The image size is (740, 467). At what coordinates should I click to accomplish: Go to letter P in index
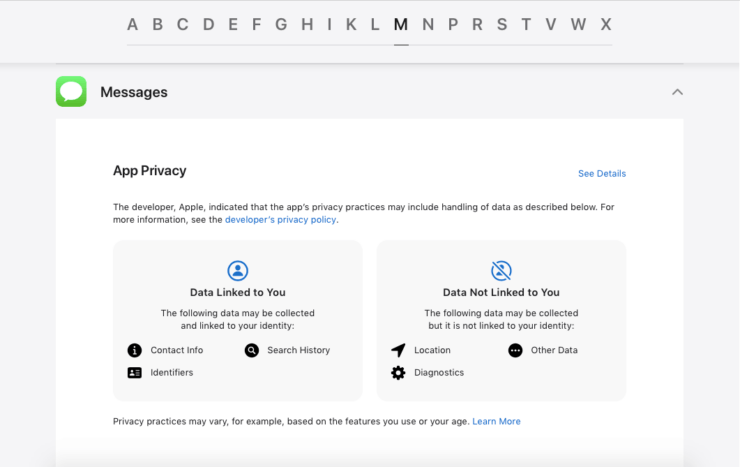point(453,25)
